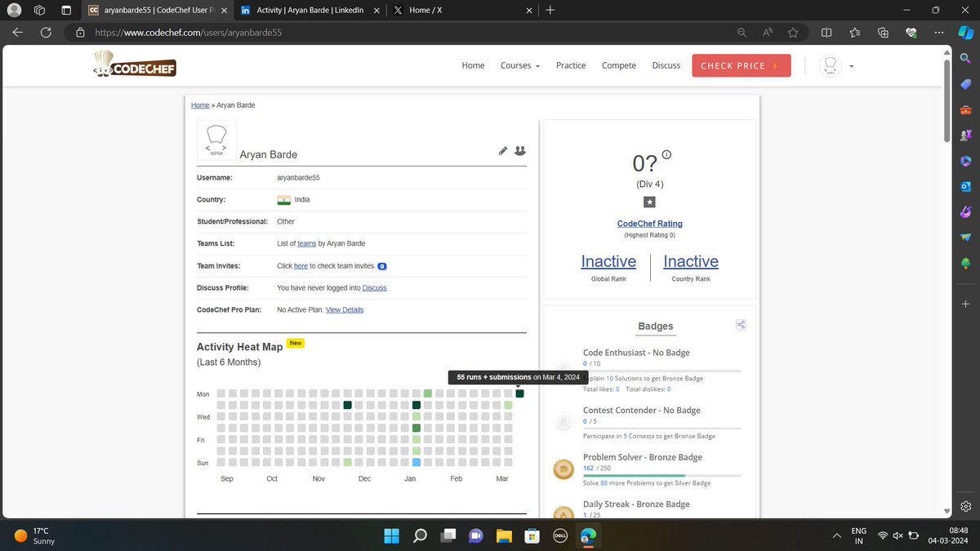This screenshot has width=980, height=551.
Task: Click the View Details link
Action: 345,310
